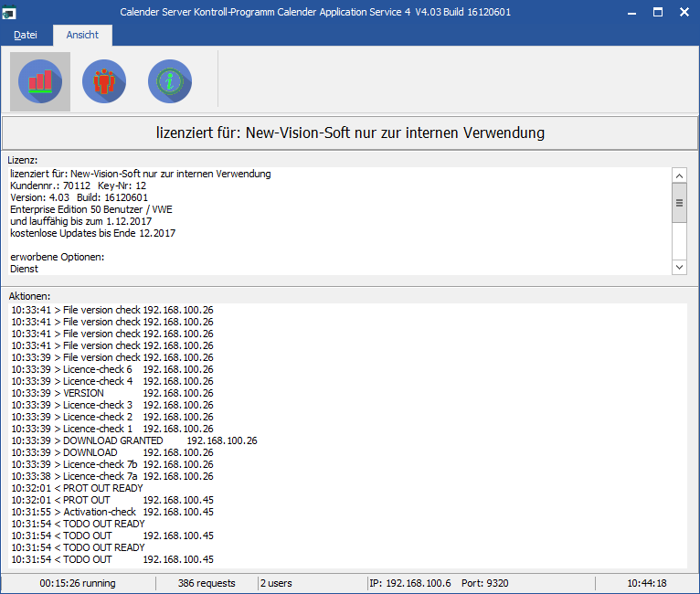Switch to the Ansicht tab
This screenshot has width=700, height=594.
point(82,35)
